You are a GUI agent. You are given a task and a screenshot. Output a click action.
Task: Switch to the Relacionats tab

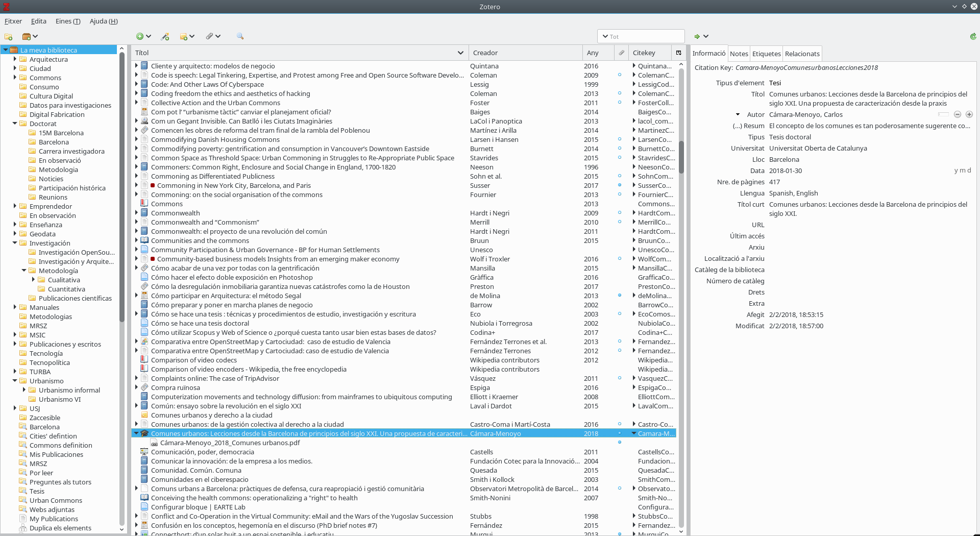(x=802, y=54)
